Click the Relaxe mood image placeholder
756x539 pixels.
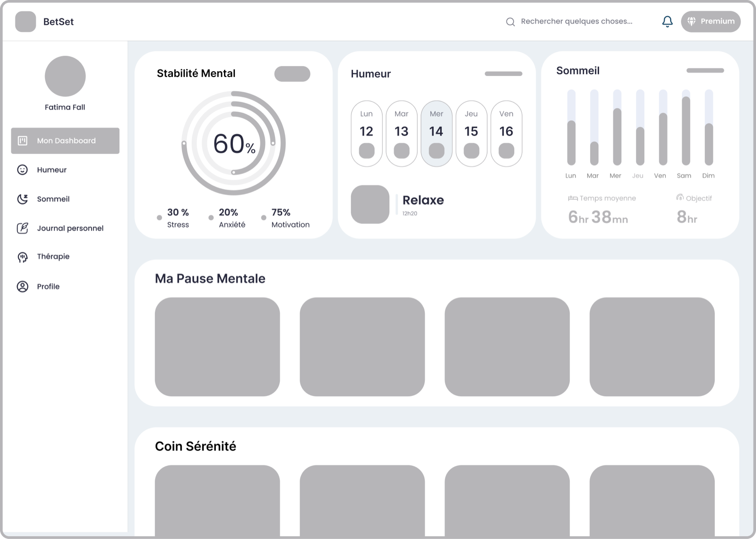click(370, 204)
